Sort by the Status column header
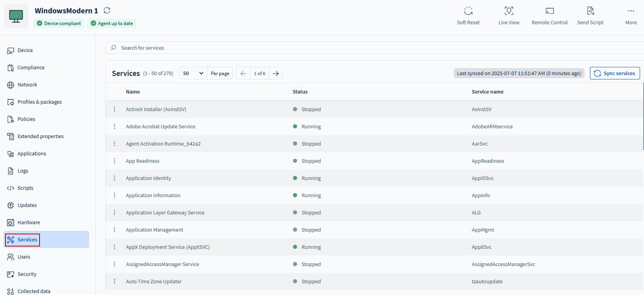 300,92
